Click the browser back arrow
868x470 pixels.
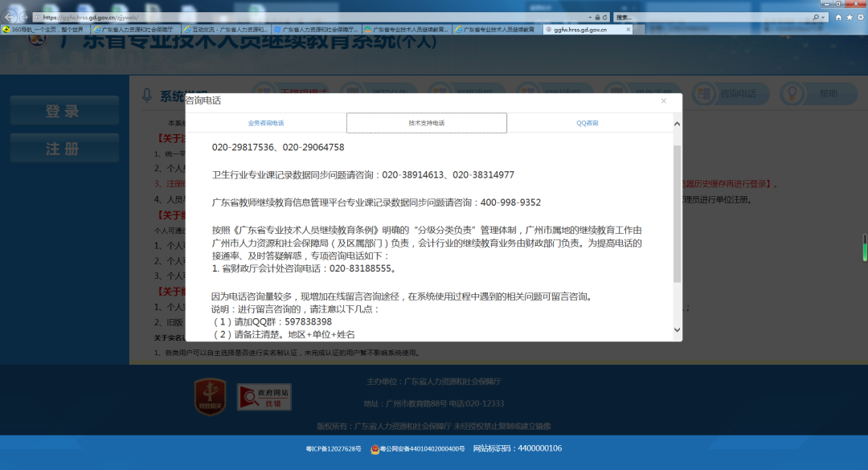click(10, 17)
